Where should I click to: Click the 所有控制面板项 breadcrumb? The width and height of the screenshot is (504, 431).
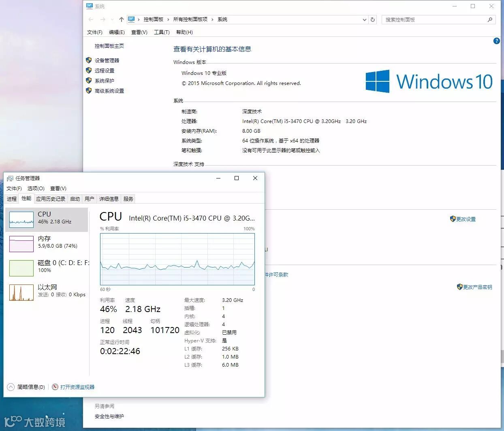(190, 19)
